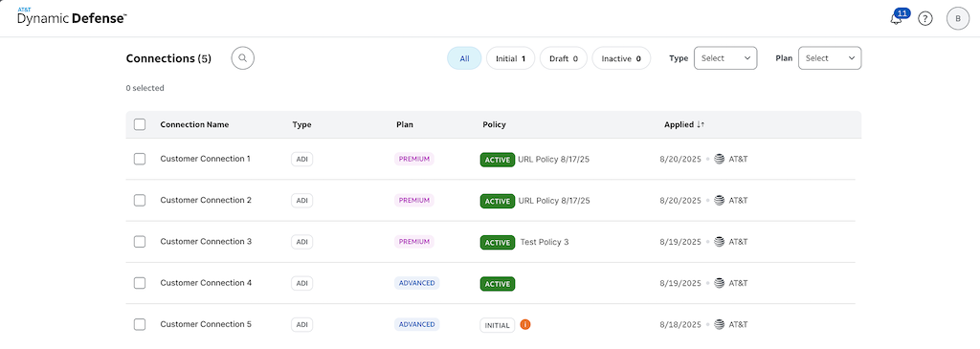Click Customer Connection 5 name

coord(206,324)
